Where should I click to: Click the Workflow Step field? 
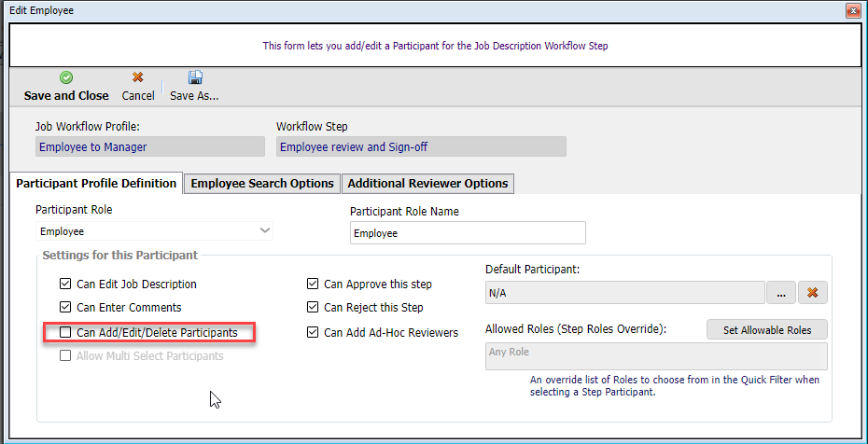pos(421,146)
